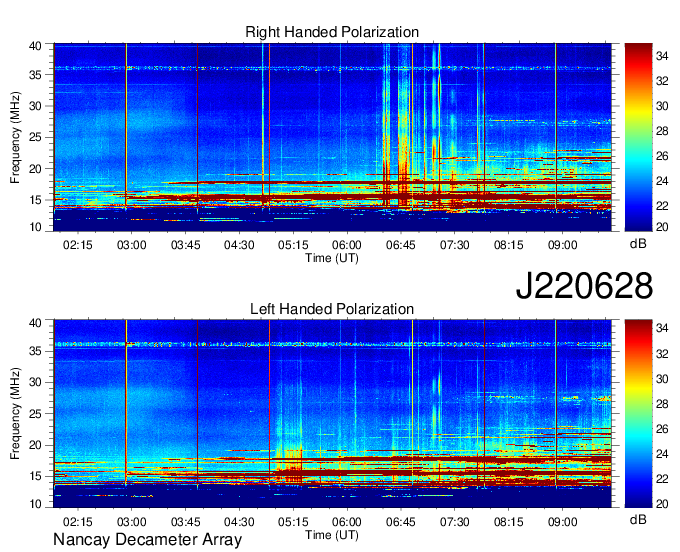Viewport: 680px width, 552px height.
Task: Click the "dB" unit label under Right Handed colorbar
Action: point(638,244)
